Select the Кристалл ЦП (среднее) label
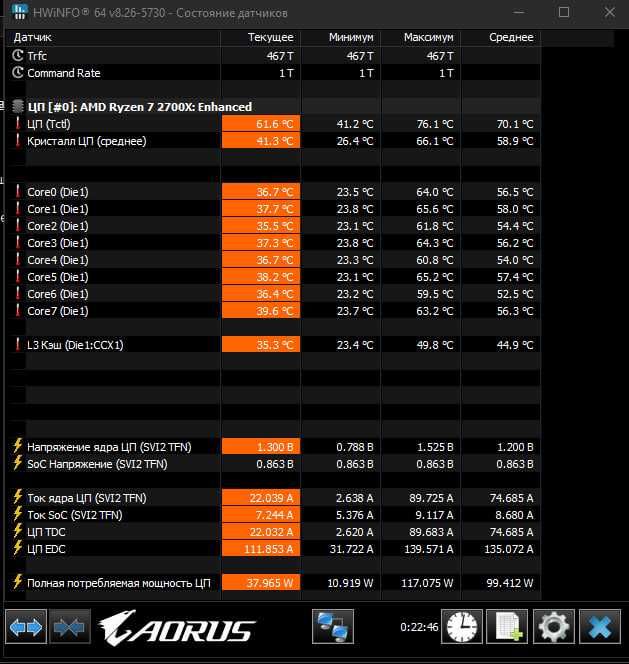The height and width of the screenshot is (664, 629). coord(87,141)
